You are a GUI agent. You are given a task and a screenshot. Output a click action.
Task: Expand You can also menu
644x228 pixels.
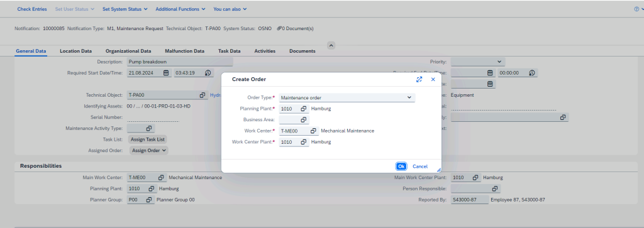(230, 9)
